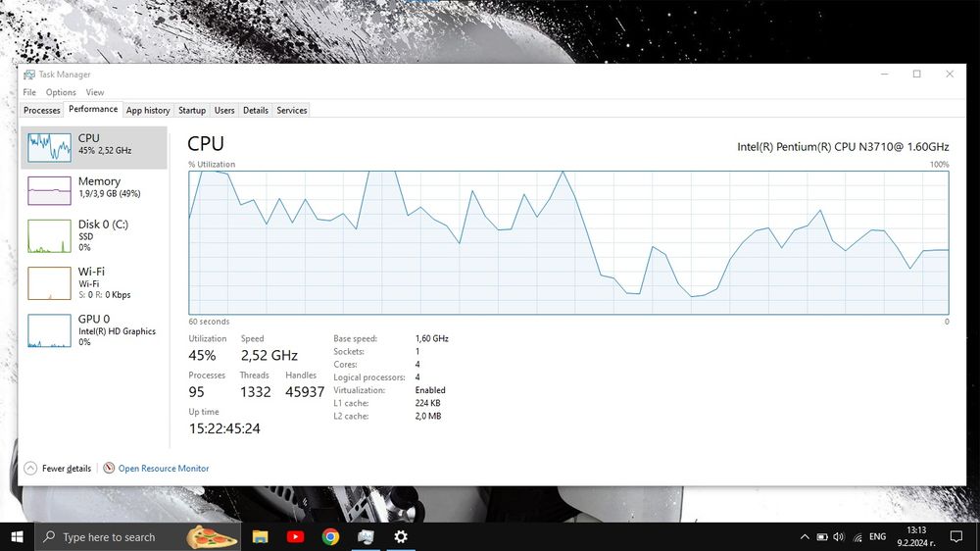Select the CPU mini graph in sidebar

click(49, 148)
